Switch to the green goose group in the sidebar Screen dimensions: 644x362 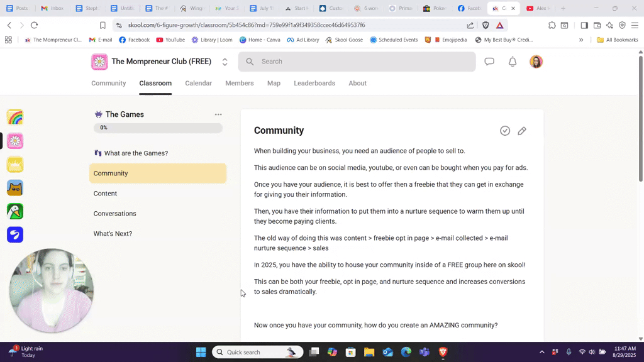click(15, 211)
